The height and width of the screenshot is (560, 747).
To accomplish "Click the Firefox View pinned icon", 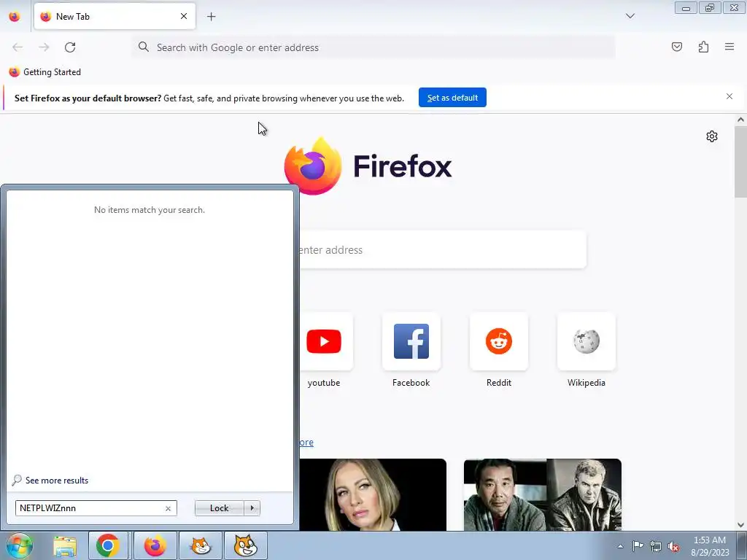I will click(x=15, y=17).
